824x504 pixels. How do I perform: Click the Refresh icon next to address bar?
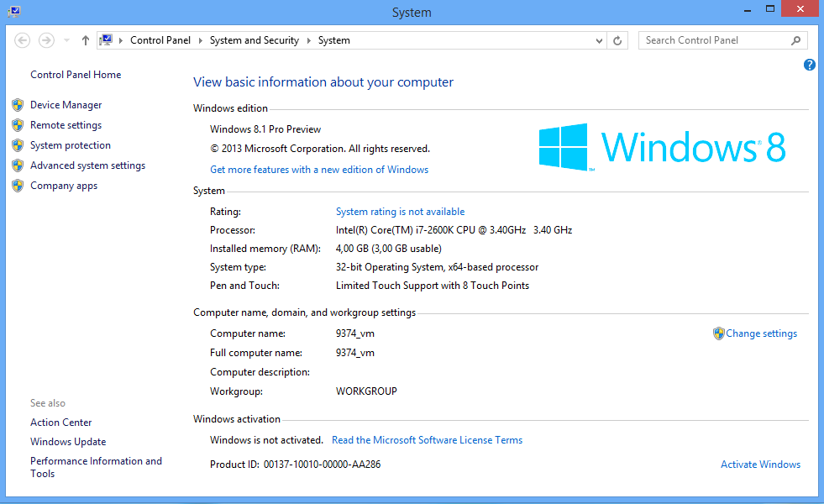pyautogui.click(x=617, y=39)
